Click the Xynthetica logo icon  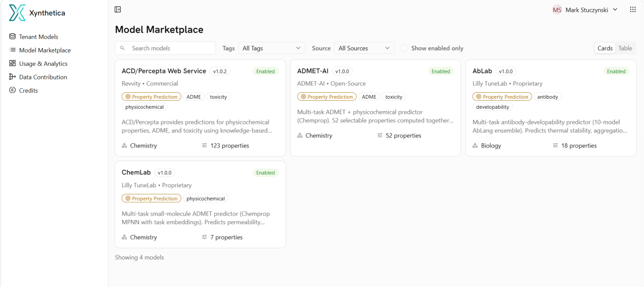17,13
